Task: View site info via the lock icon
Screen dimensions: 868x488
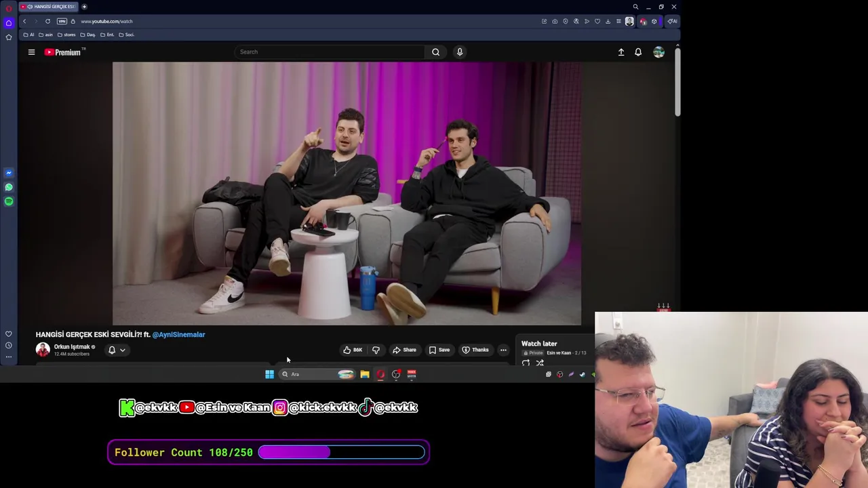Action: 73,21
